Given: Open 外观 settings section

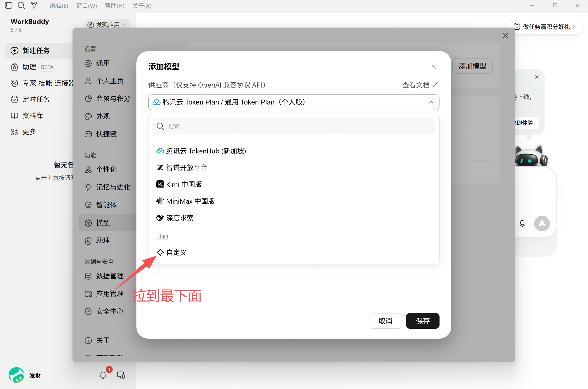Looking at the screenshot, I should pos(107,116).
